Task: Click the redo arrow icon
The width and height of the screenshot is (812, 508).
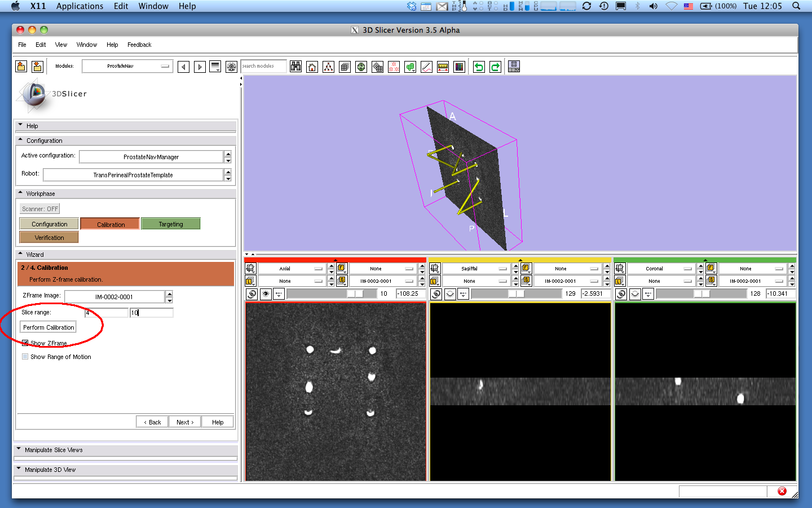Action: point(495,67)
